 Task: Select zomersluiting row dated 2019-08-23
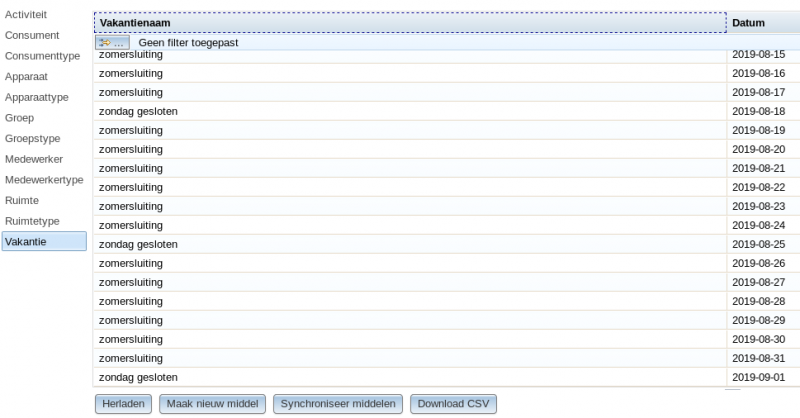446,206
